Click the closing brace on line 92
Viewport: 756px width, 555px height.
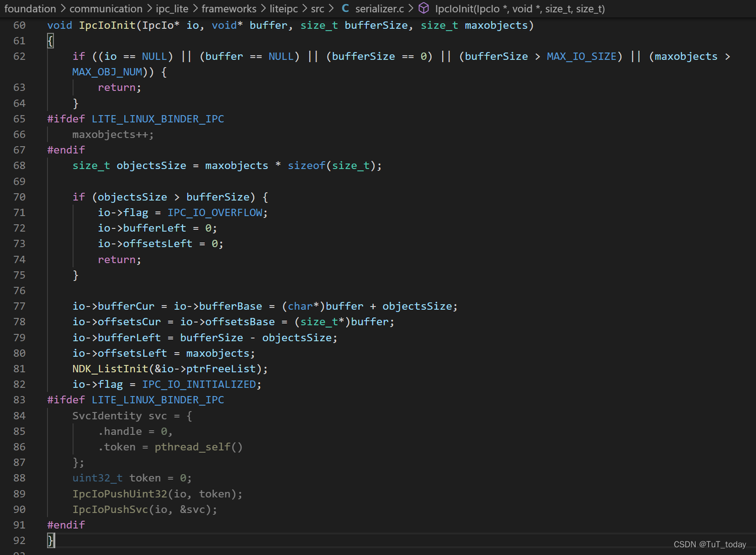click(x=51, y=540)
